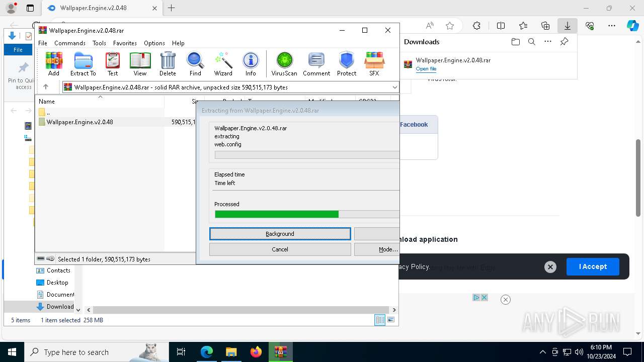This screenshot has height=362, width=644.
Task: Click Facebook share button on page
Action: tap(414, 125)
